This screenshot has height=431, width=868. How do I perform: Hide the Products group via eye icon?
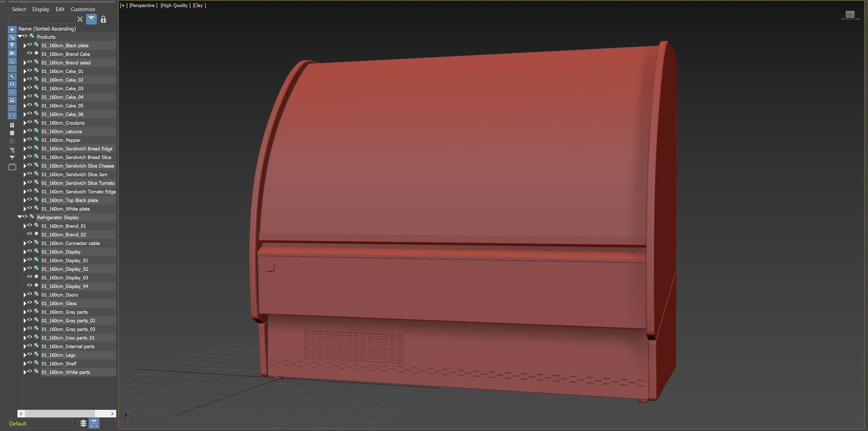[25, 36]
